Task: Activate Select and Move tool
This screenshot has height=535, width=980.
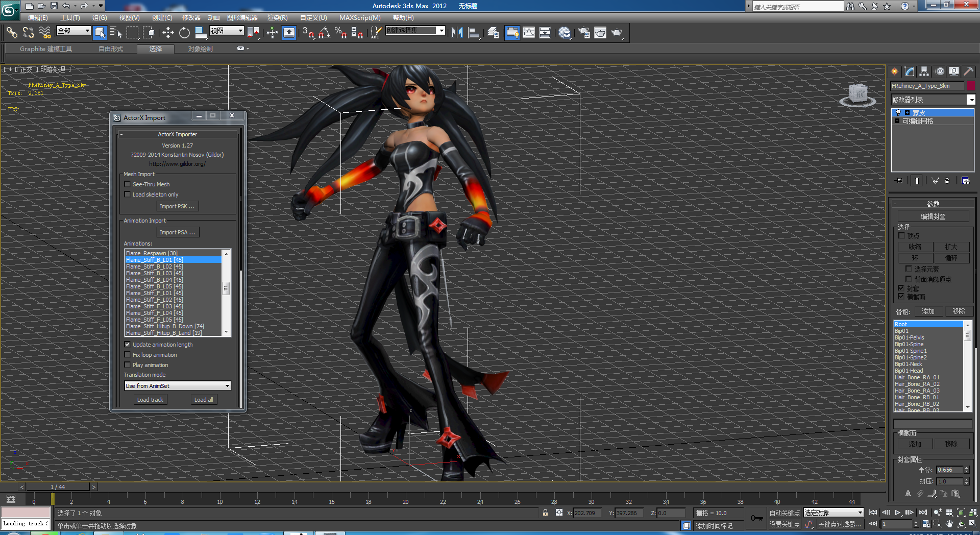Action: point(168,33)
